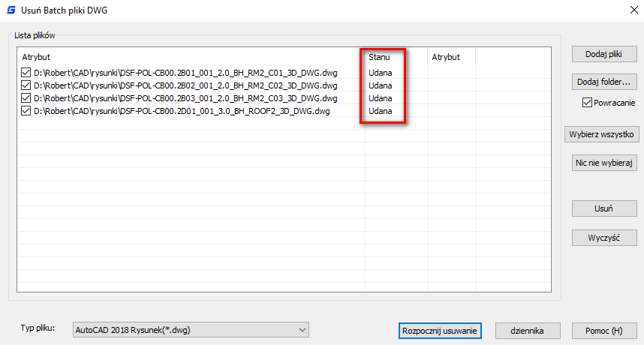Click the Usuń button
Screen dimensions: 644x345
point(604,208)
